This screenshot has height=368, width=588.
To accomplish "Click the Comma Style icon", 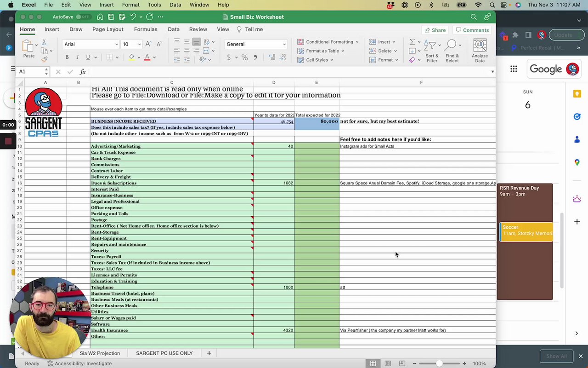I will 255,57.
